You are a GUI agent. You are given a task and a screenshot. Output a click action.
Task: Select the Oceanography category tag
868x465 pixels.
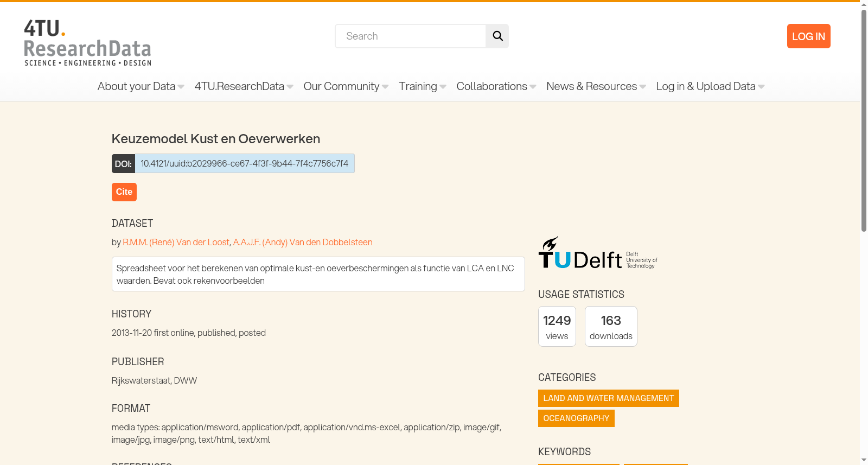pos(576,418)
